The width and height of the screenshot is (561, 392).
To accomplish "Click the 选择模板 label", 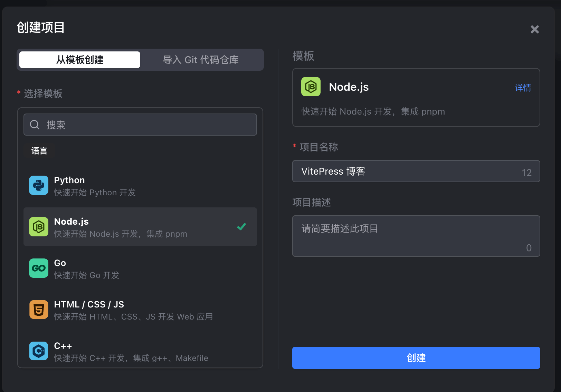I will [x=43, y=94].
